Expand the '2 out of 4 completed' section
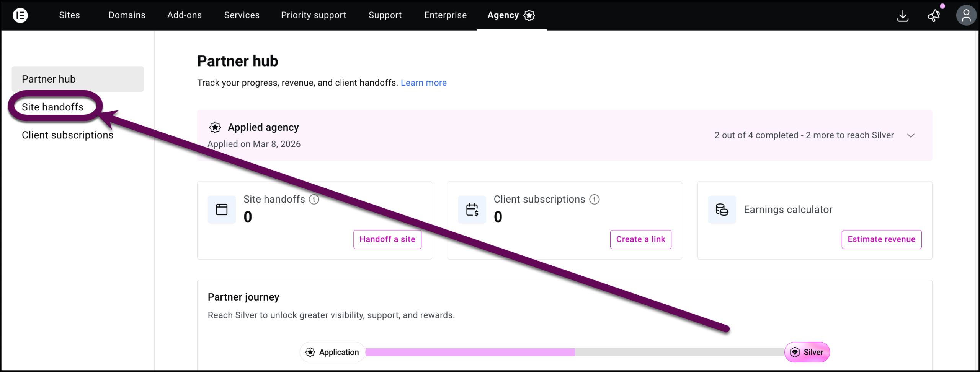This screenshot has height=372, width=980. [x=911, y=135]
